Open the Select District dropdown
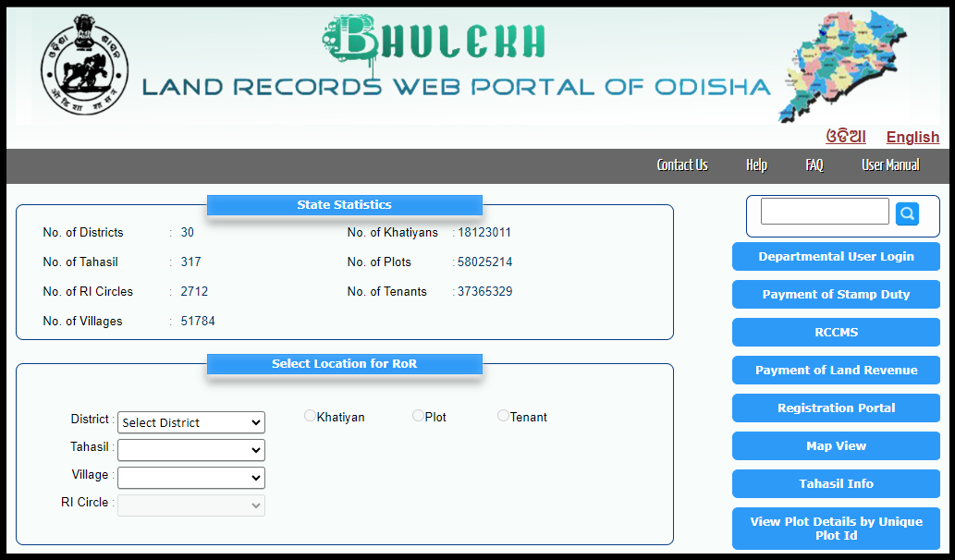The image size is (955, 560). (x=191, y=422)
